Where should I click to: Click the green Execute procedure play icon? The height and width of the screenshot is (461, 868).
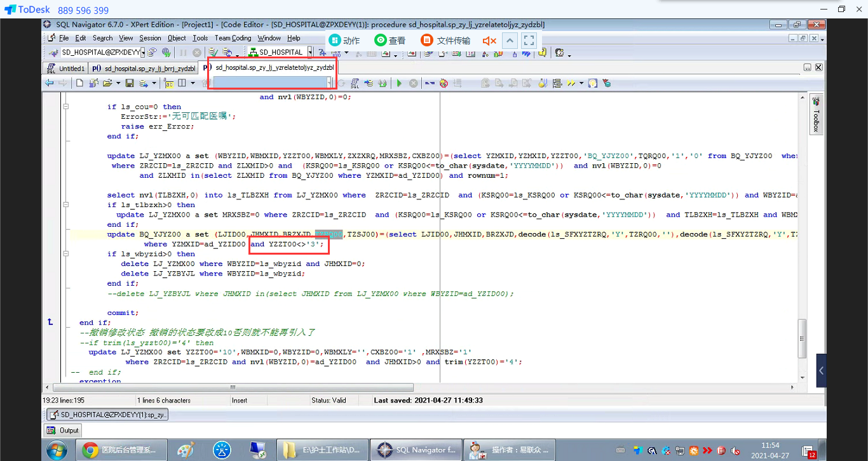click(399, 83)
